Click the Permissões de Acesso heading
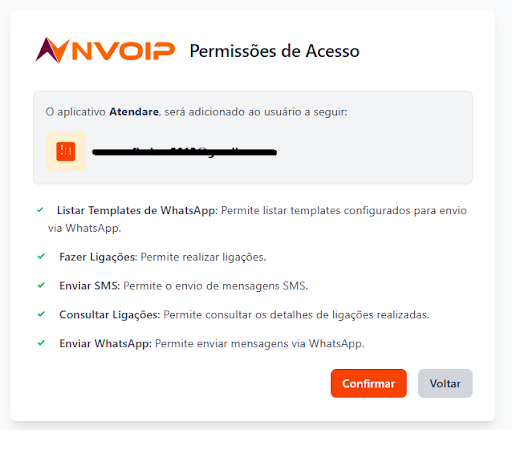The width and height of the screenshot is (512, 462). (275, 51)
